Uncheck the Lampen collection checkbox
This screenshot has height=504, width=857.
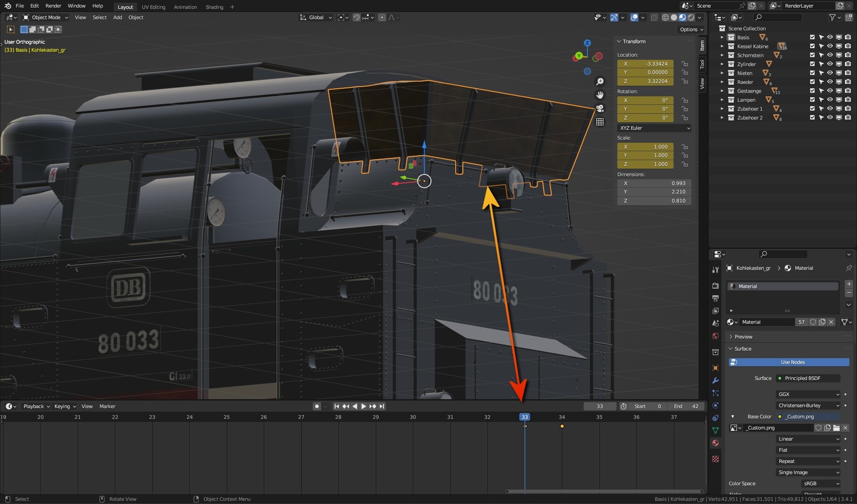point(812,100)
